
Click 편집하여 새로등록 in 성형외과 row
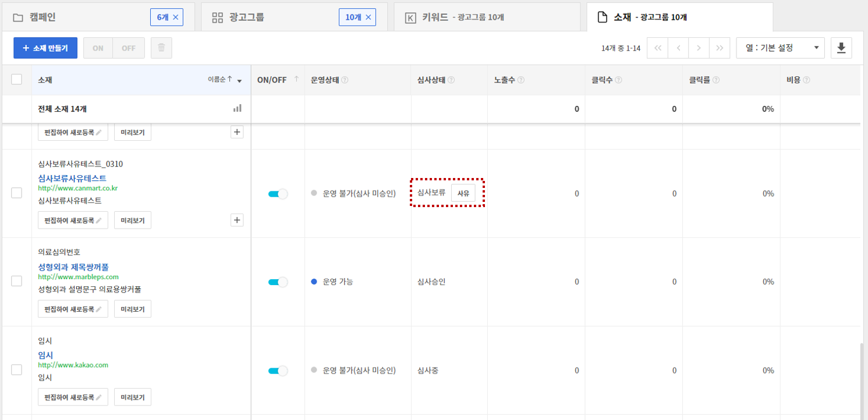tap(73, 309)
